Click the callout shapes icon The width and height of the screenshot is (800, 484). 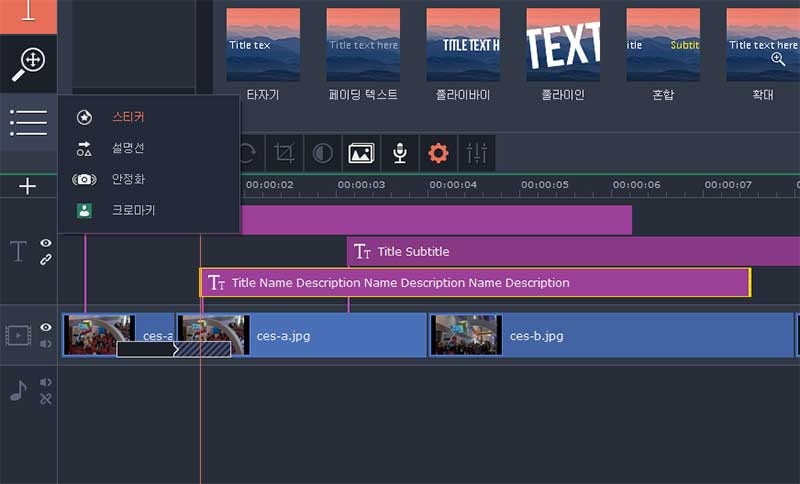(84, 148)
